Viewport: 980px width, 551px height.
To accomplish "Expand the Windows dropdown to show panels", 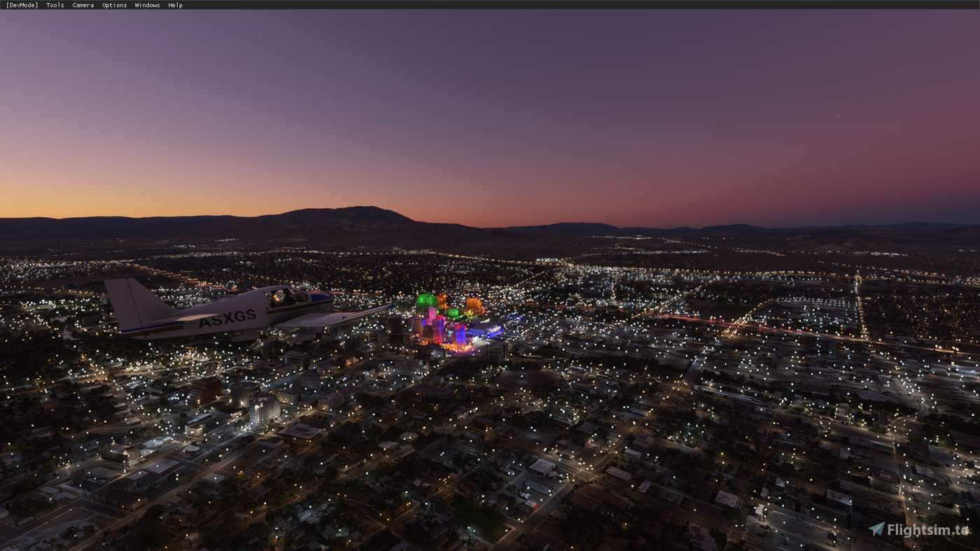I will point(147,4).
